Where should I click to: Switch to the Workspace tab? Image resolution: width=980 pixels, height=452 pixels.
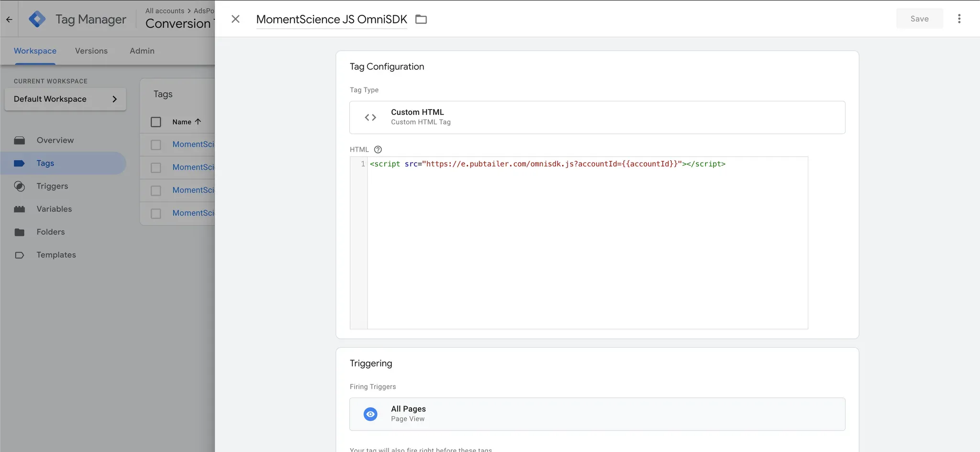click(35, 51)
